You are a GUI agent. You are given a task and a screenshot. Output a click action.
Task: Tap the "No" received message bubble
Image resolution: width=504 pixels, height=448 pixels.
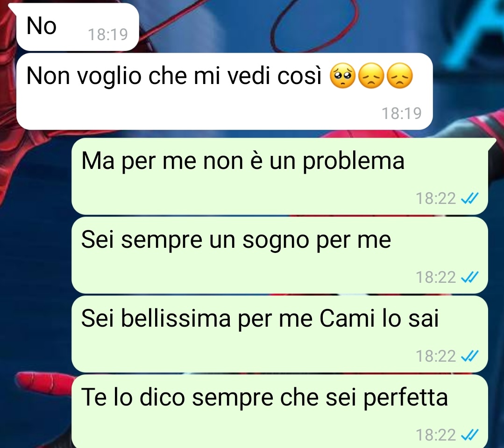pos(77,27)
